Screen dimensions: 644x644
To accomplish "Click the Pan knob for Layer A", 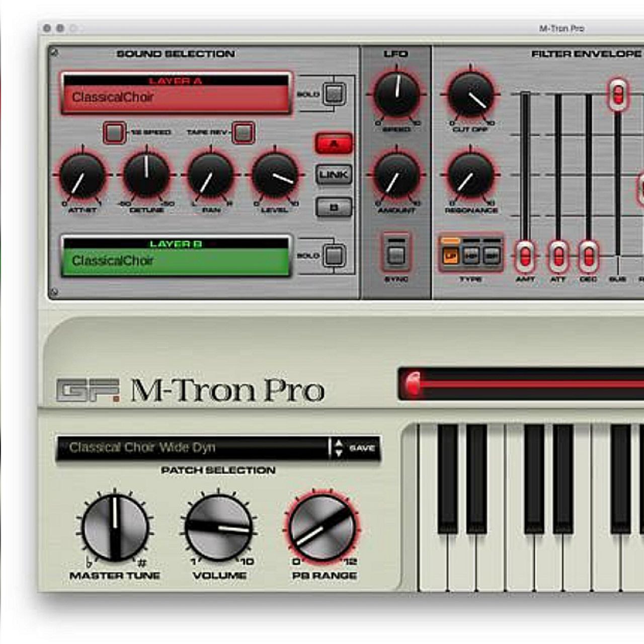I will pyautogui.click(x=210, y=176).
